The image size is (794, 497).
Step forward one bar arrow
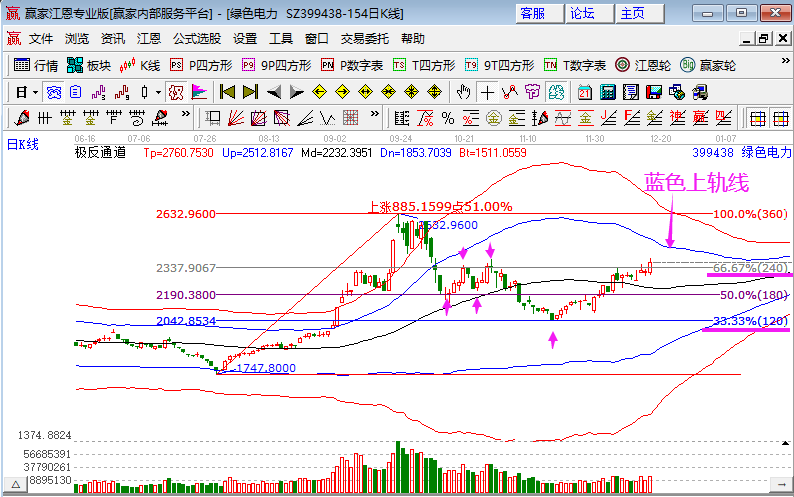(x=296, y=92)
